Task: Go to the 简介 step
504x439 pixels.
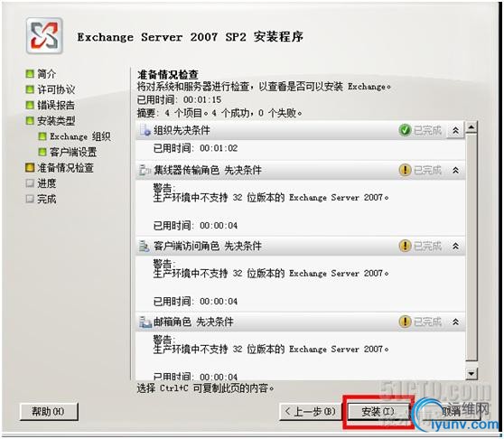Action: tap(47, 73)
